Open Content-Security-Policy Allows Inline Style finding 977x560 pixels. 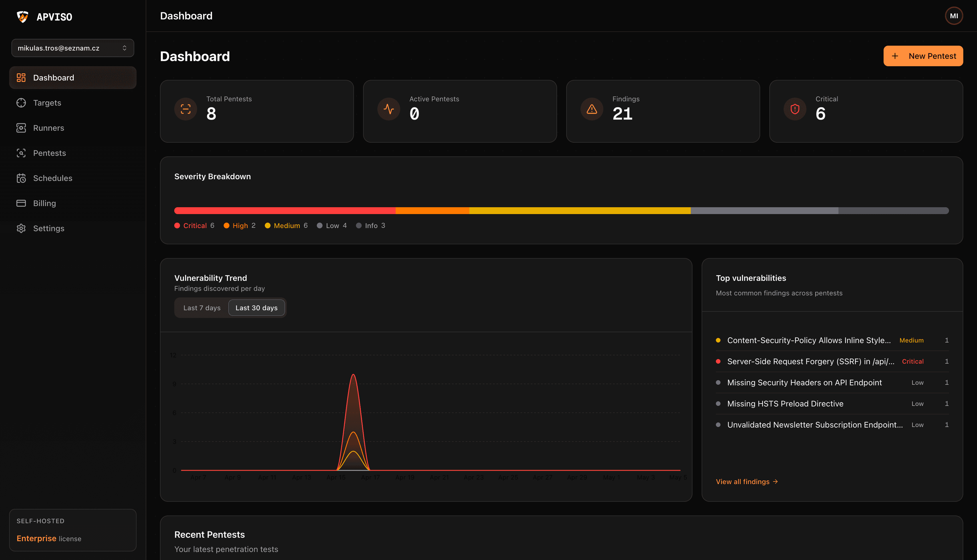coord(832,340)
